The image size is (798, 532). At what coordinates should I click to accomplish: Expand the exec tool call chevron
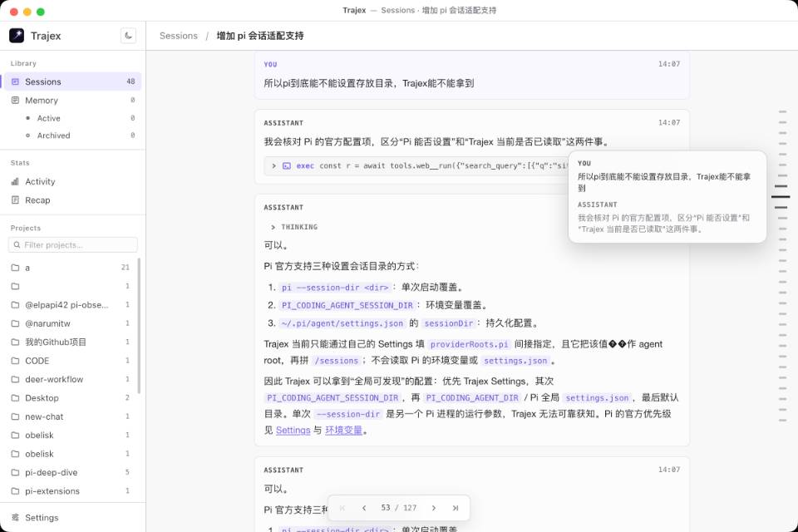tap(273, 166)
